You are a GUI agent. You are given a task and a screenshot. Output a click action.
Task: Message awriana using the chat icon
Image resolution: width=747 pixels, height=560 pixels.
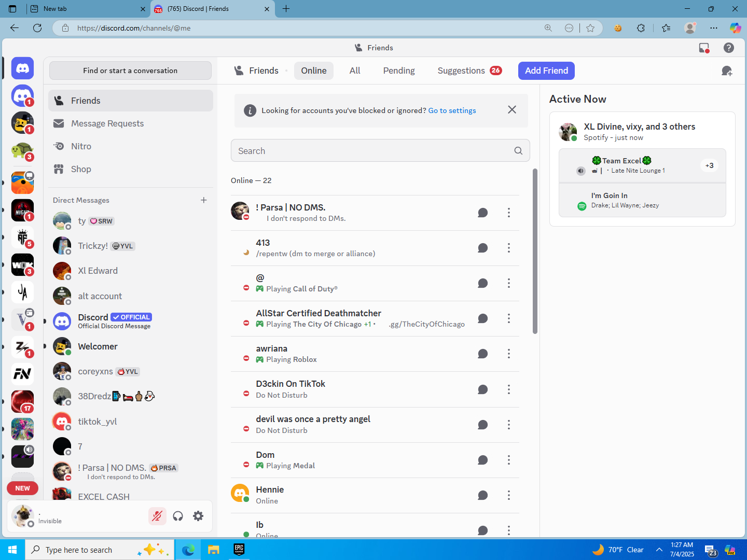pyautogui.click(x=482, y=354)
